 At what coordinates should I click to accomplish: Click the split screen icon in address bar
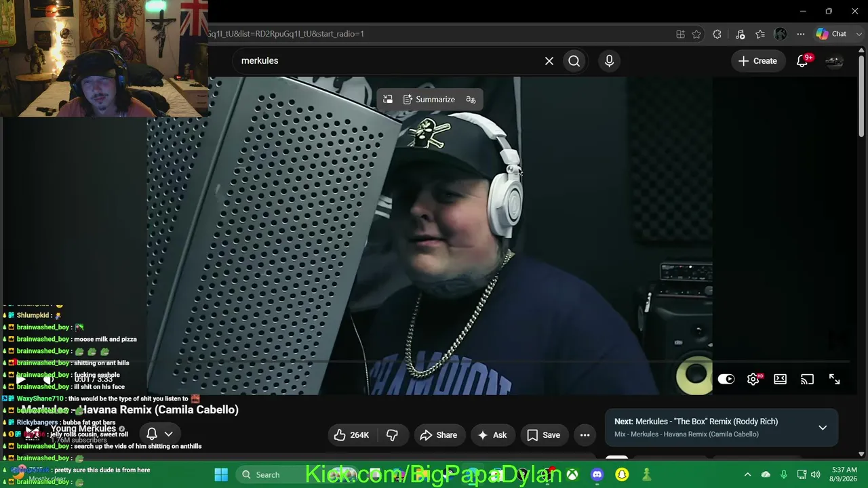680,34
